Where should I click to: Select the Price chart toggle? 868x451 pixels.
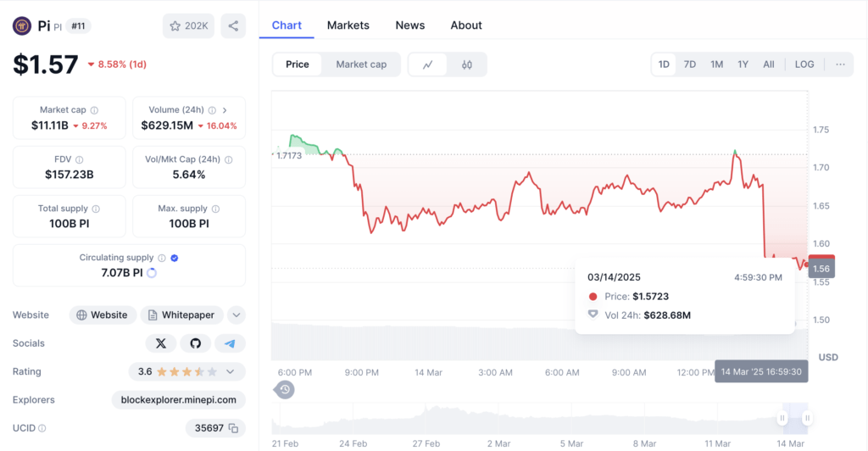pyautogui.click(x=298, y=64)
